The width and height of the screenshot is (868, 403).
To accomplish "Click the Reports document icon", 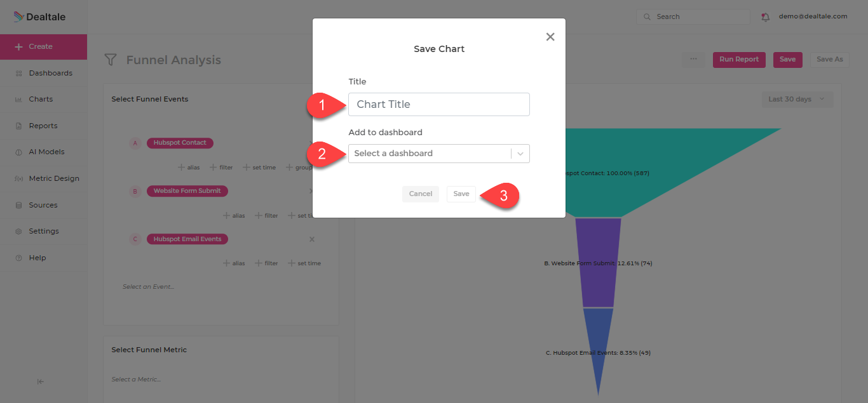I will click(x=18, y=126).
